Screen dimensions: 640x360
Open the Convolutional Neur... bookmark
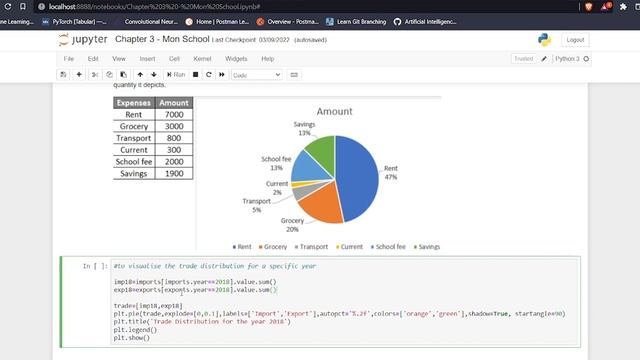[x=151, y=22]
